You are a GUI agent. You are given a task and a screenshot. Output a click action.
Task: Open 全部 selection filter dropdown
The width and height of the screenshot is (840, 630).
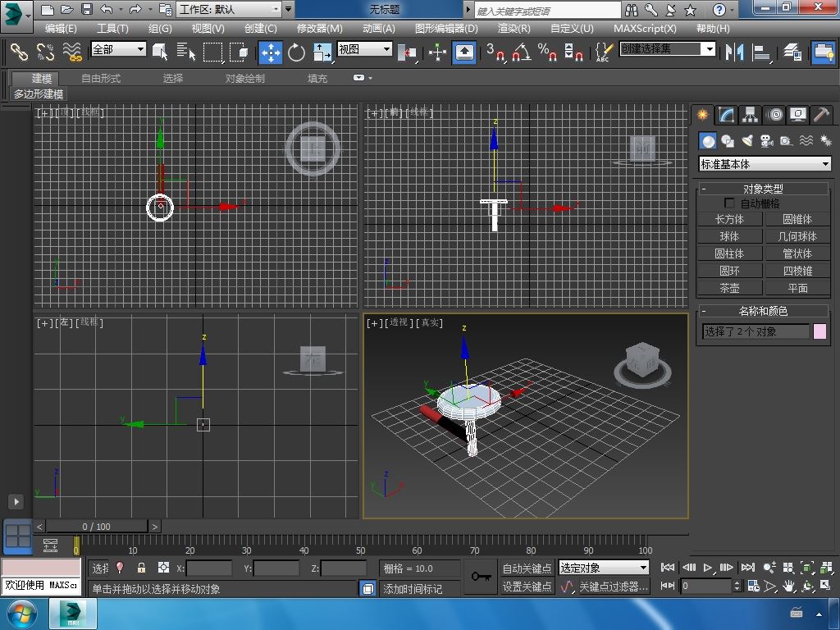pos(118,49)
